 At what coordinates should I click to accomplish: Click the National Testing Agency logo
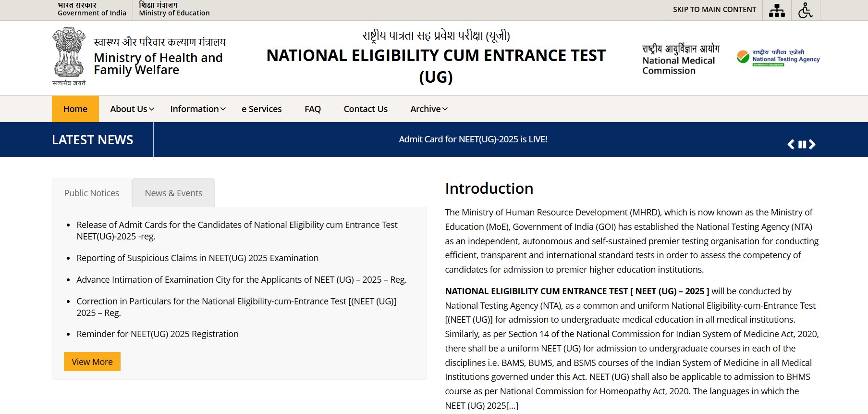pos(778,58)
